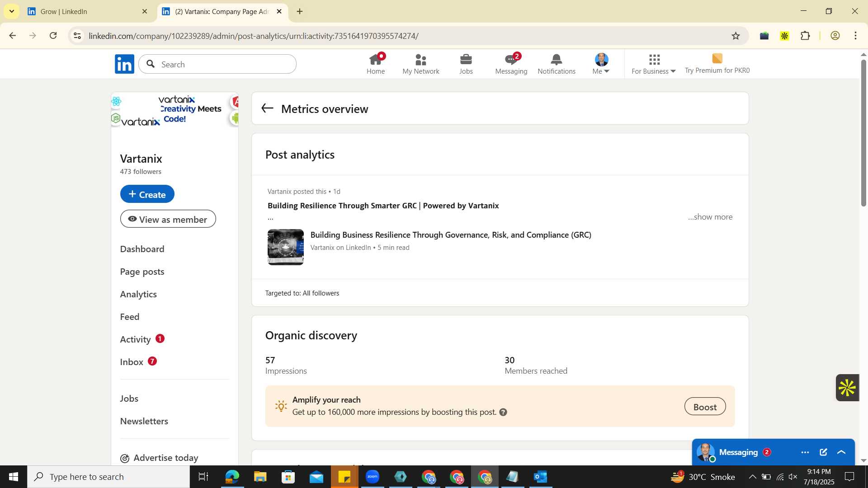Click Advertise today link
Viewport: 868px width, 488px height.
click(x=160, y=458)
